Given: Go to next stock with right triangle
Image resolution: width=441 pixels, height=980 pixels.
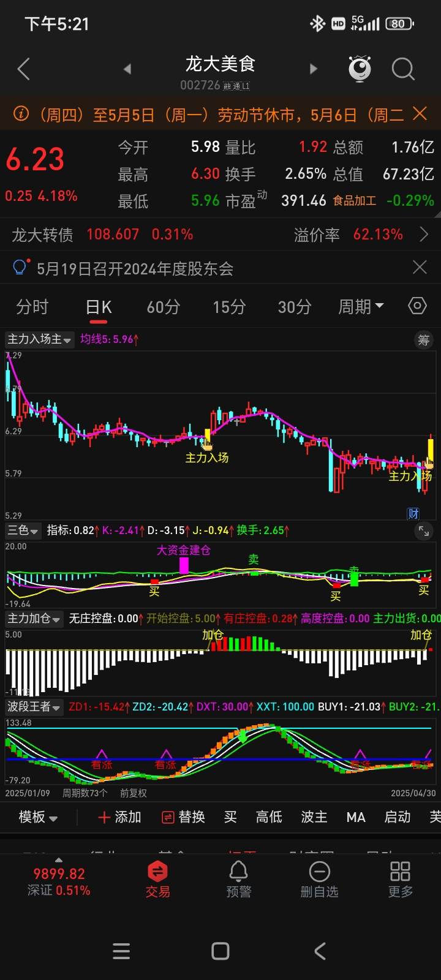Looking at the screenshot, I should point(314,69).
